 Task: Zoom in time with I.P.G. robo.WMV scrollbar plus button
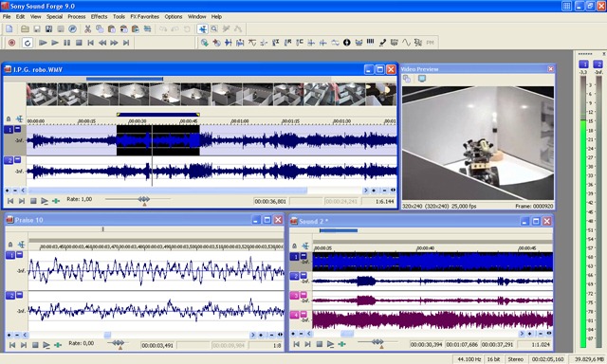pos(374,191)
